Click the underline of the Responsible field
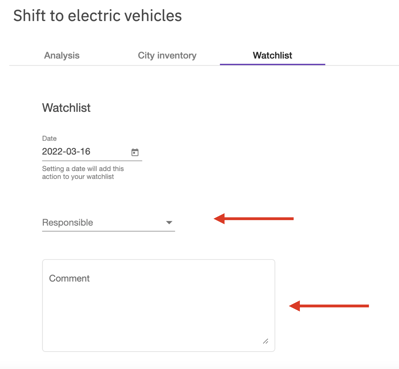 coord(108,231)
